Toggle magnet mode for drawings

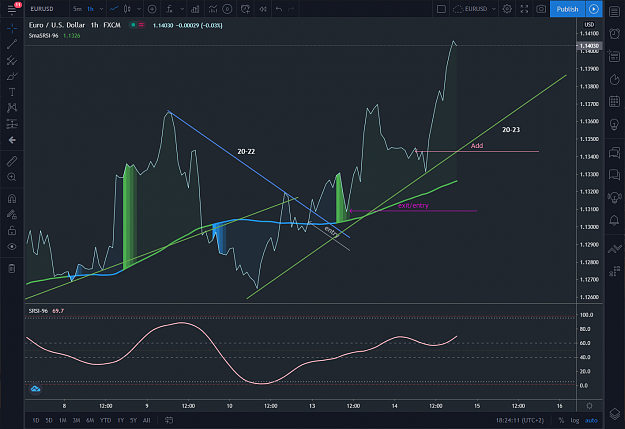pyautogui.click(x=12, y=199)
